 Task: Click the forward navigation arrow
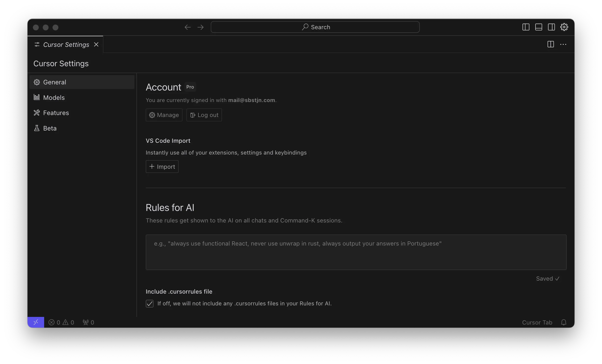(200, 27)
